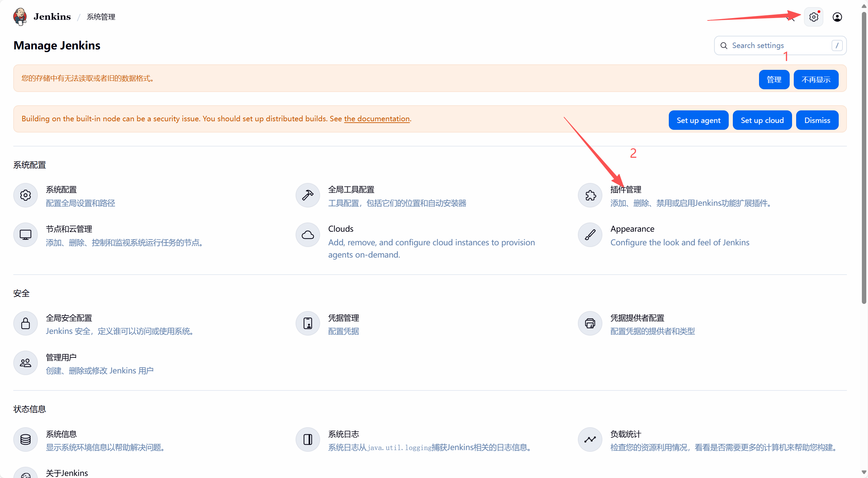The height and width of the screenshot is (478, 868).
Task: Click the 系统管理 breadcrumb
Action: point(101,17)
